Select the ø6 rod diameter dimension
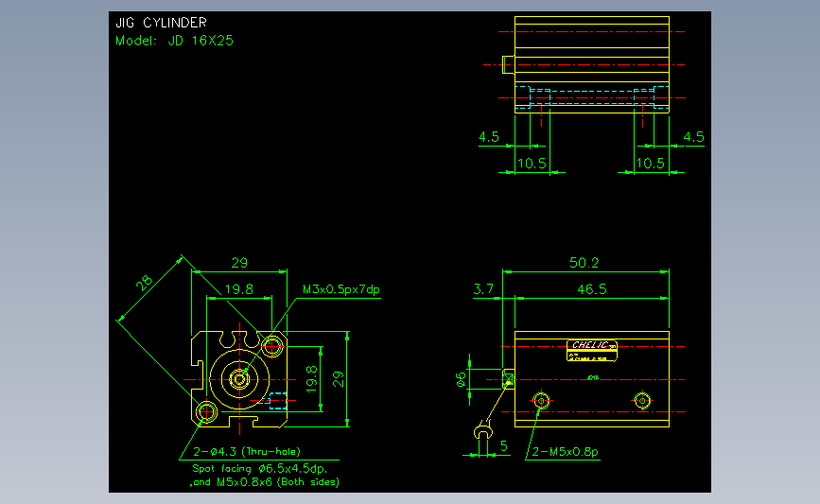The width and height of the screenshot is (820, 504). (x=462, y=379)
